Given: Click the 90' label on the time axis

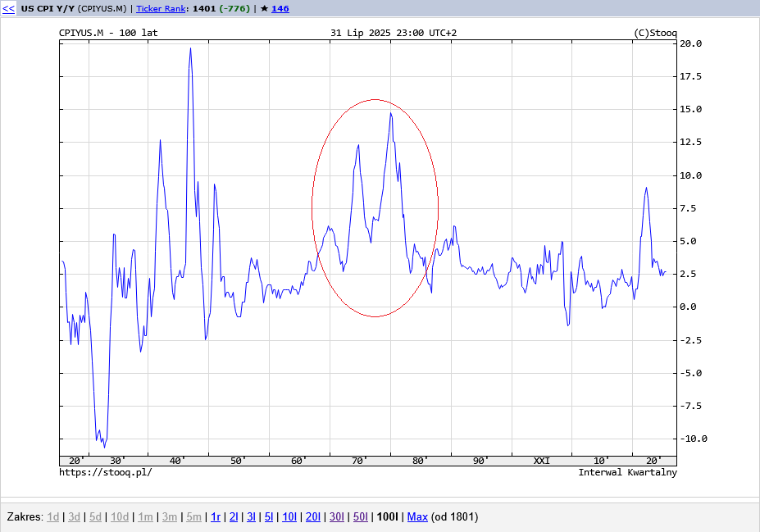Looking at the screenshot, I should 480,461.
